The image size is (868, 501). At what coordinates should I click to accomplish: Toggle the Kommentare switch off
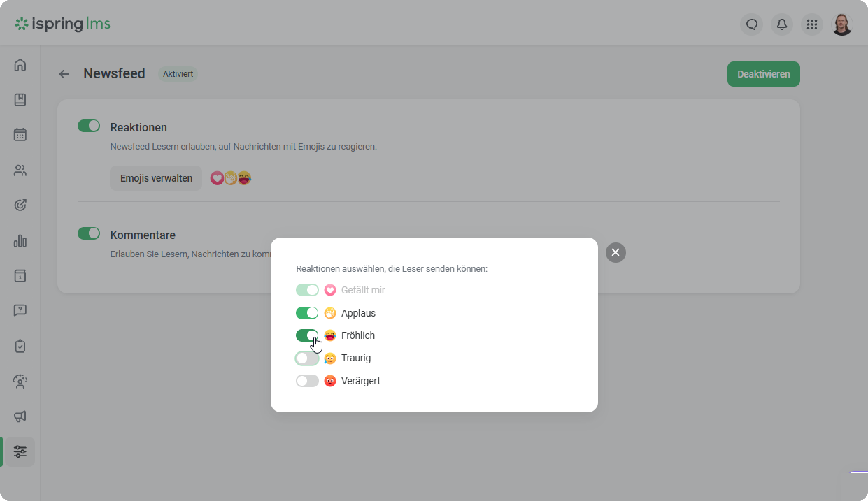tap(89, 233)
